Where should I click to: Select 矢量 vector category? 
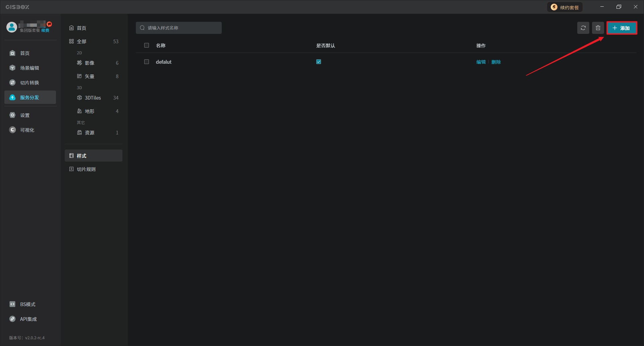click(x=90, y=76)
